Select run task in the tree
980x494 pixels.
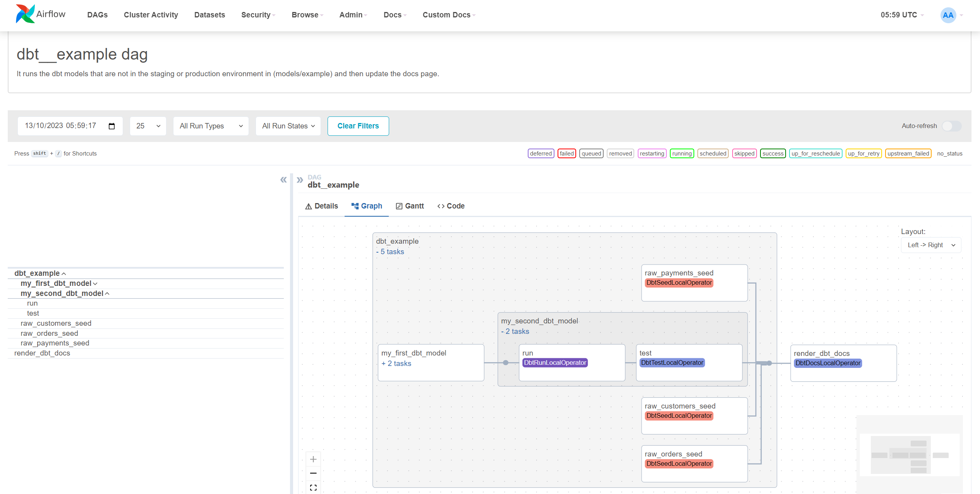point(146,303)
